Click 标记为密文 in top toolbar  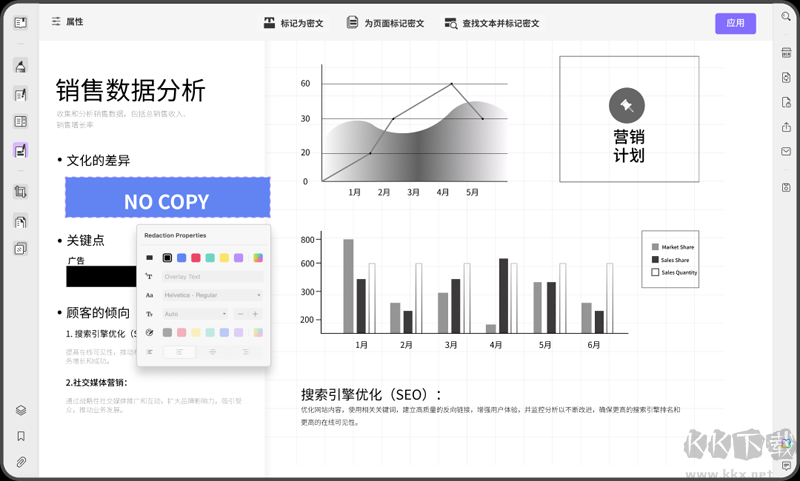(294, 23)
